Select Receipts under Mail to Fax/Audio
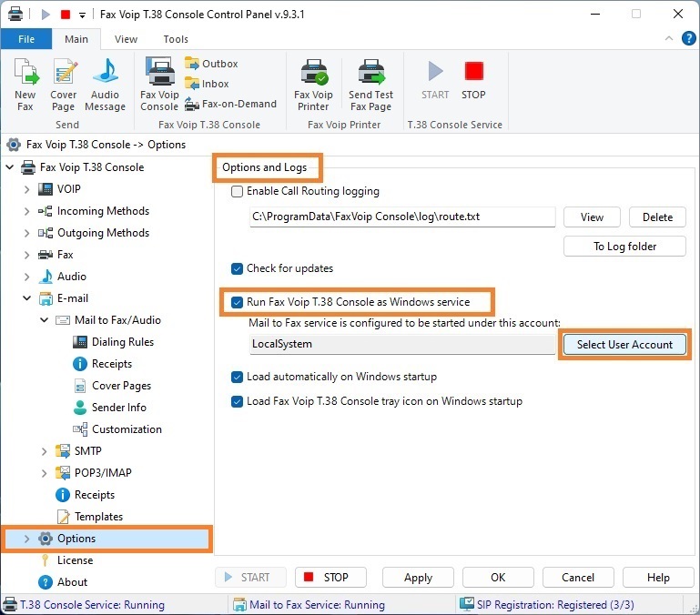The height and width of the screenshot is (615, 700). [112, 364]
